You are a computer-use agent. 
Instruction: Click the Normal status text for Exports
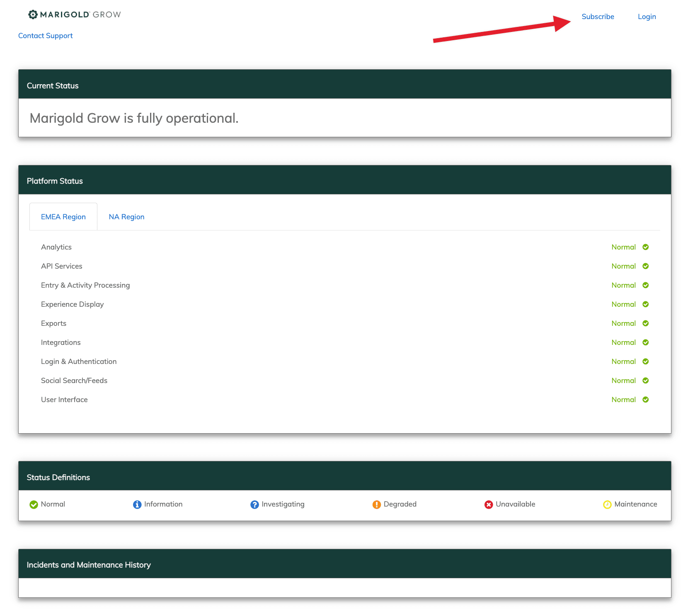pos(623,323)
